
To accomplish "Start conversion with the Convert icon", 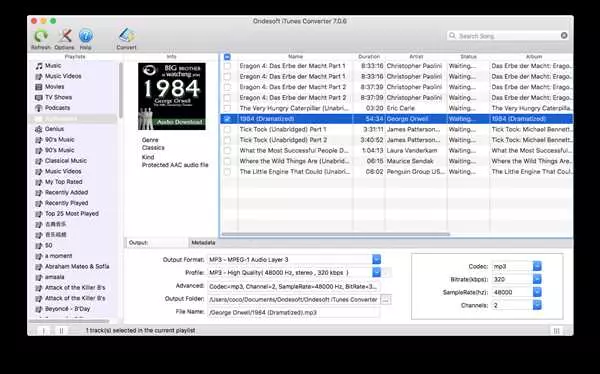I will 126,36.
